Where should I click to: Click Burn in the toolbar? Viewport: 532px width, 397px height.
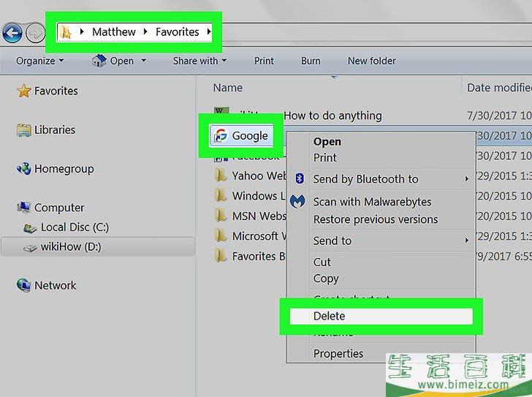point(311,61)
